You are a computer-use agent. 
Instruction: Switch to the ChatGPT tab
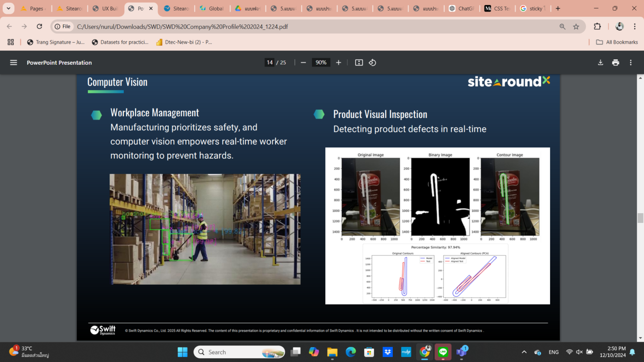pos(461,8)
